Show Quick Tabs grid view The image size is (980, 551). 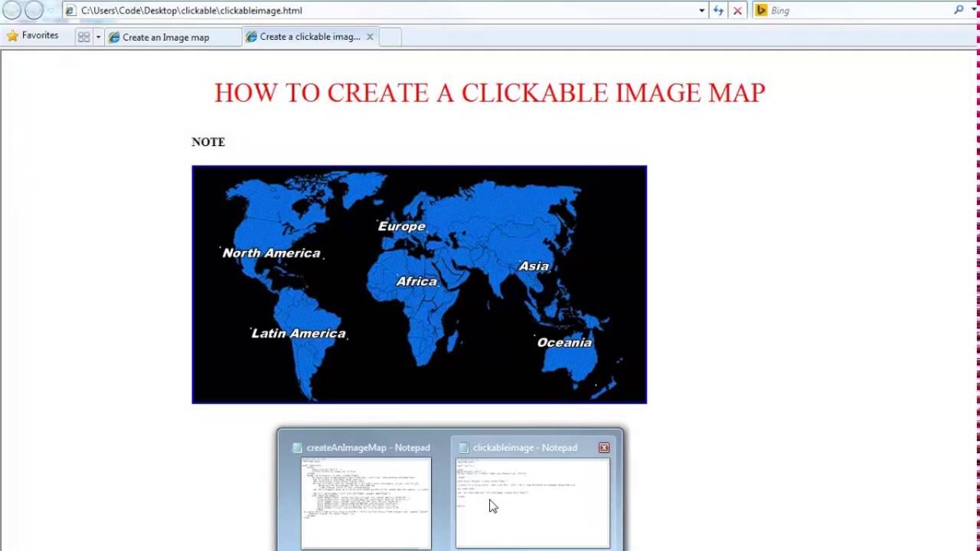84,37
